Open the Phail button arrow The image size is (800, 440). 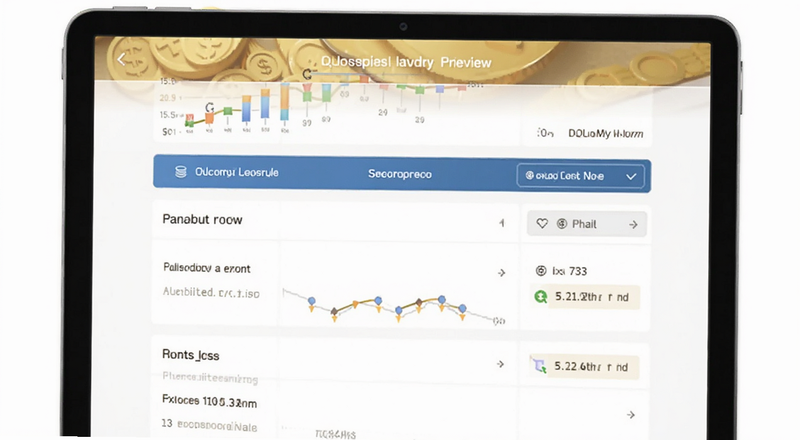[x=633, y=225]
